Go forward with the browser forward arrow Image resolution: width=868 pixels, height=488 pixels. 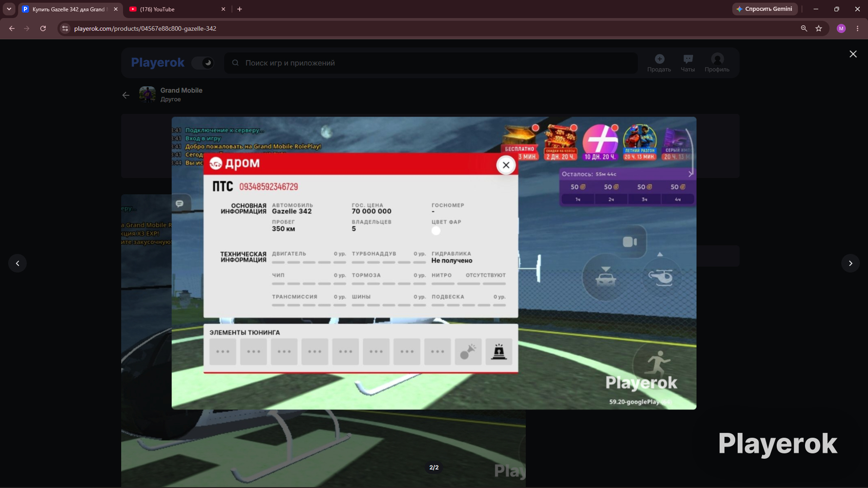pos(27,28)
